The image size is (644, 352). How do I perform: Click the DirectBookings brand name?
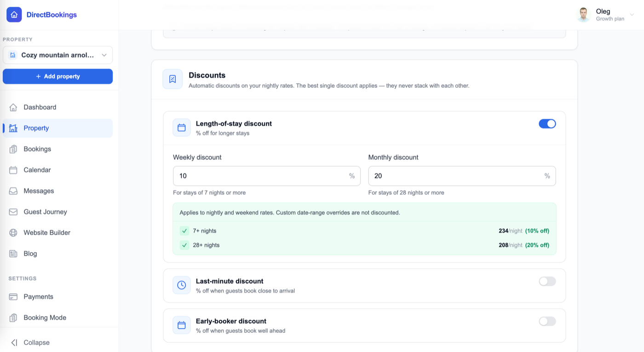click(52, 15)
